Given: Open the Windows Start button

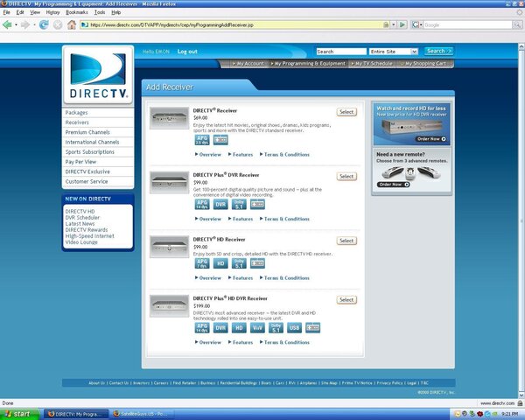Looking at the screenshot, I should pyautogui.click(x=19, y=414).
